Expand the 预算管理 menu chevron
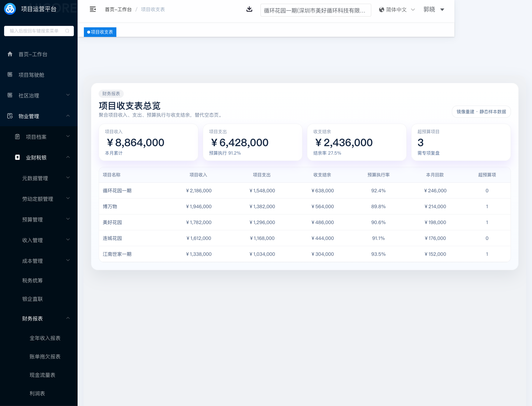The height and width of the screenshot is (406, 532). (x=68, y=219)
